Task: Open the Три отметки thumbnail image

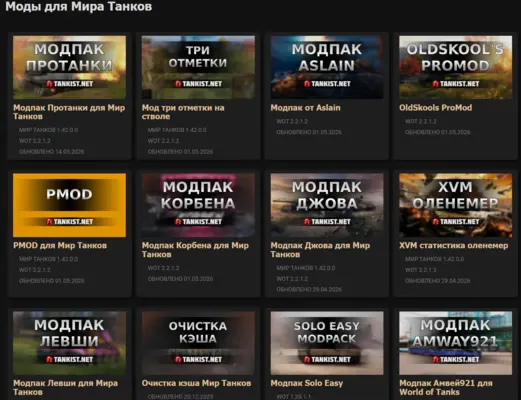Action: tap(198, 67)
